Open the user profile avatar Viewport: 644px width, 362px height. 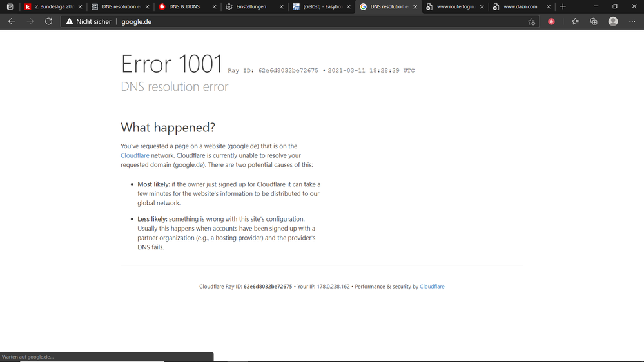pos(613,21)
